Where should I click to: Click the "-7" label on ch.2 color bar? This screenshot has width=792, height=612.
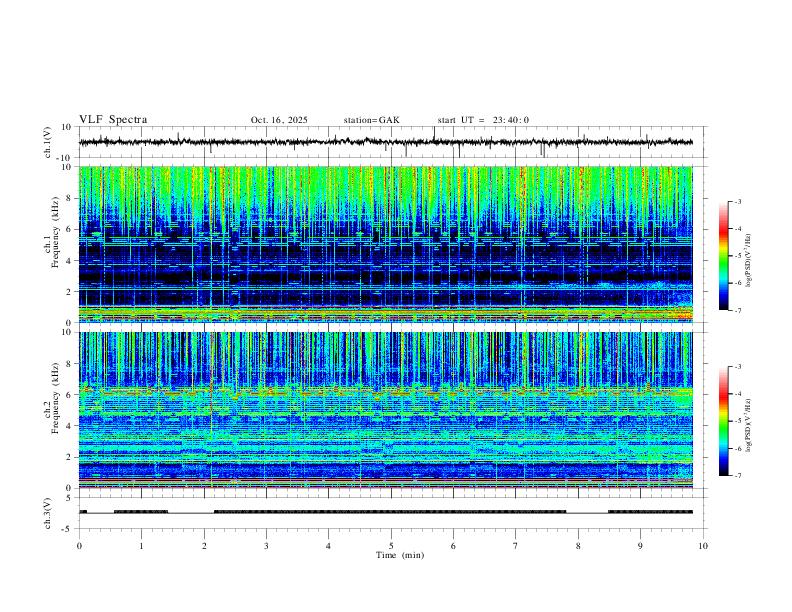pos(737,476)
